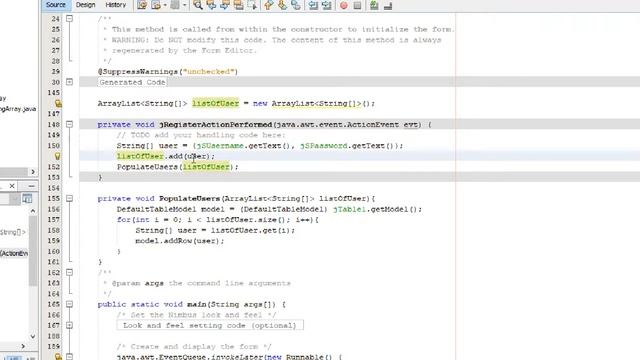Go to Next Bookmark icon
Viewport: 640px width, 360px height.
click(x=282, y=5)
